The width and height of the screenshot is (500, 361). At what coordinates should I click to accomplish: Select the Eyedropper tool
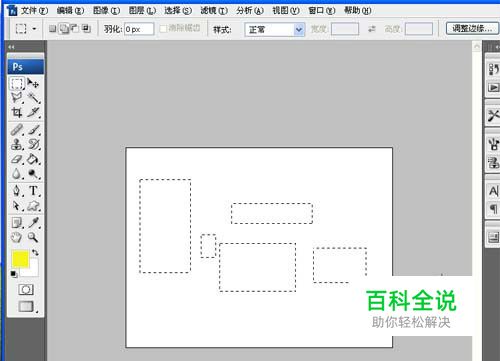point(33,222)
